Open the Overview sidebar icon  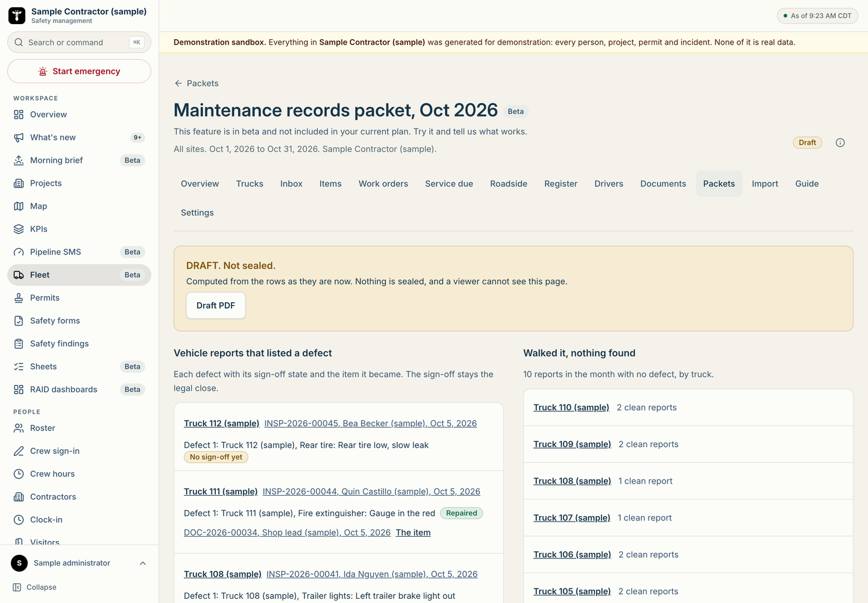click(19, 115)
